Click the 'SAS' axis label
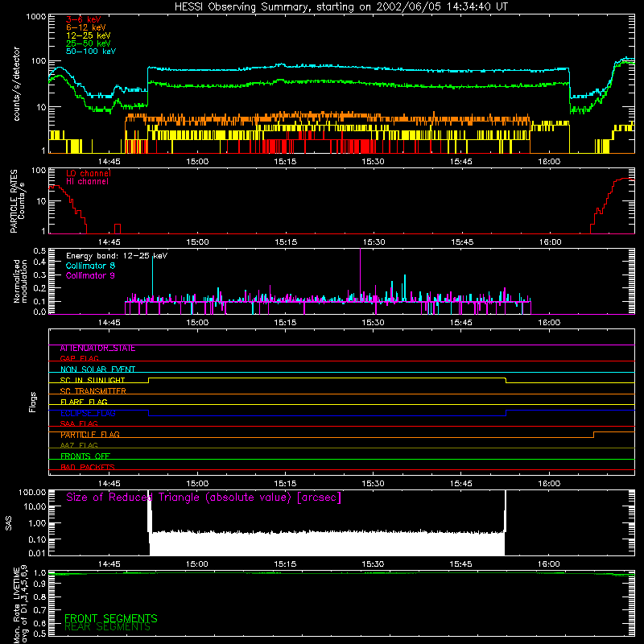 point(9,522)
